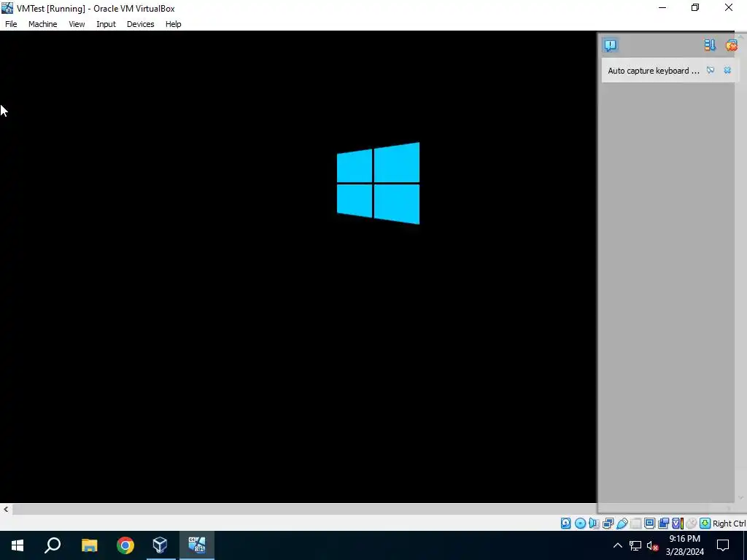Toggle the notification center speech-bubble icon
The image size is (747, 560).
(x=611, y=44)
